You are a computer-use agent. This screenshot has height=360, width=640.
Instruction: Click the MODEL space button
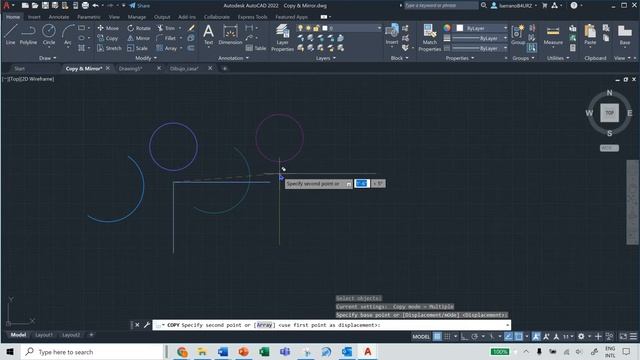pyautogui.click(x=421, y=336)
